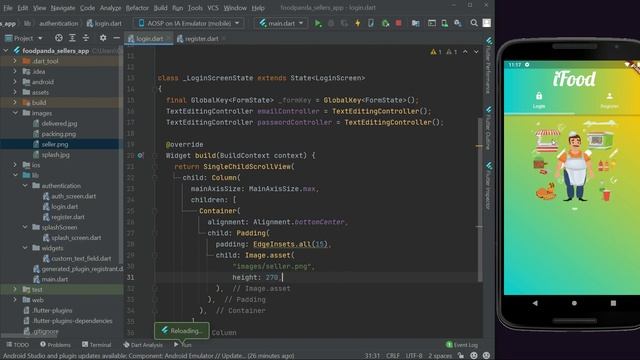The height and width of the screenshot is (360, 640).
Task: Open the Project view type dropdown
Action: coord(24,38)
